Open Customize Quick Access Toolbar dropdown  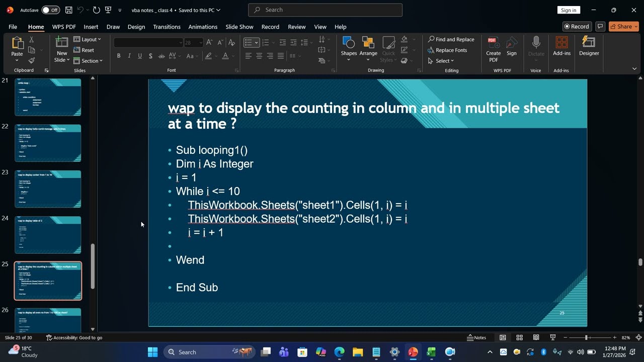pos(120,10)
